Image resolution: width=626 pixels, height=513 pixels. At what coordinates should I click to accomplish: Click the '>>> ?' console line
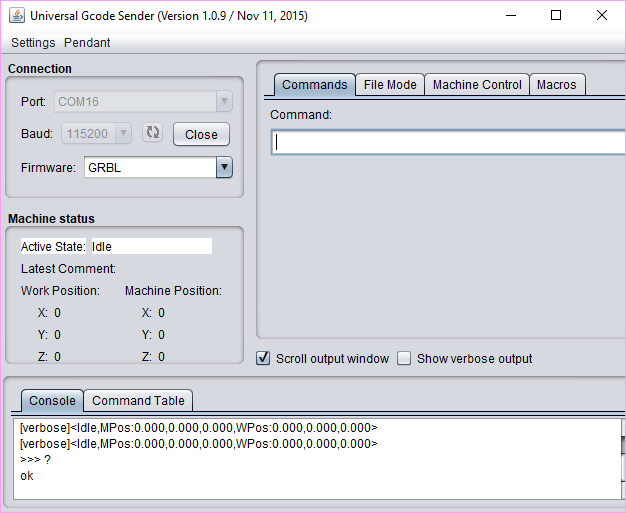[36, 460]
